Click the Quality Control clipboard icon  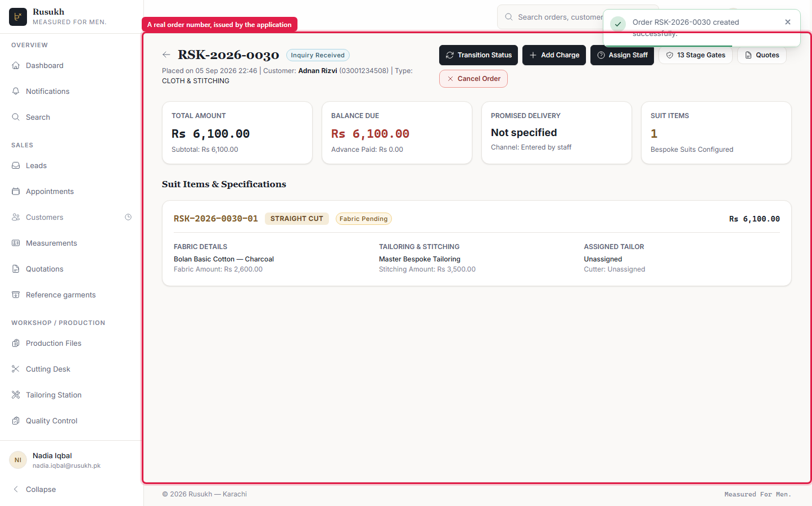[16, 421]
